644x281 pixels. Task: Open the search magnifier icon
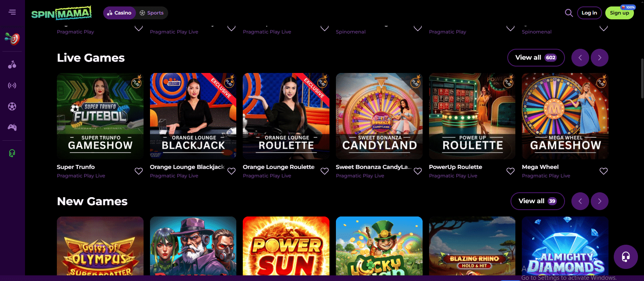[569, 13]
